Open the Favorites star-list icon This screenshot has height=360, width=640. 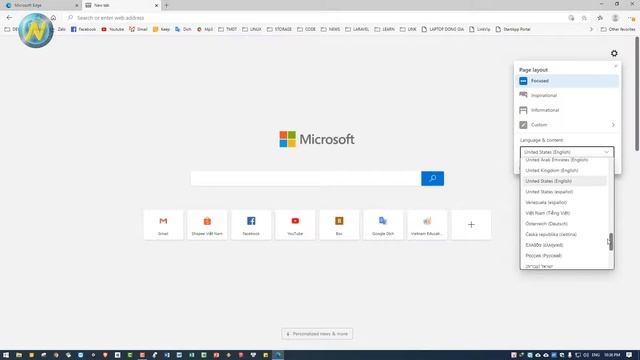pyautogui.click(x=600, y=18)
